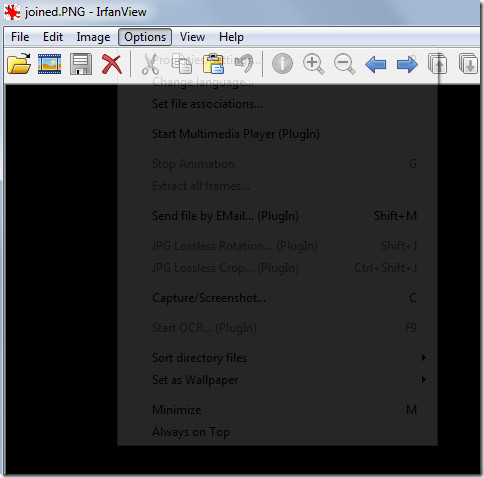Go to previous image with left arrow

pyautogui.click(x=376, y=64)
